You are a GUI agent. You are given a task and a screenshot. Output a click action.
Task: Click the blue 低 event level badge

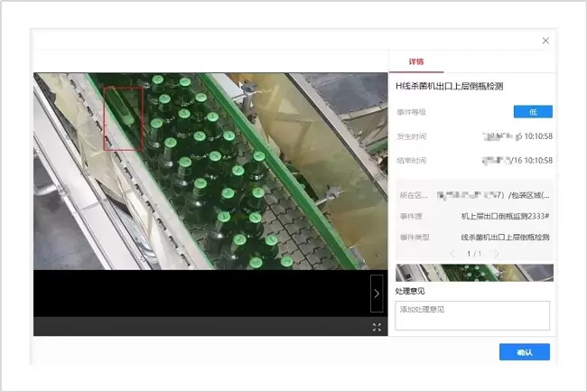point(533,112)
